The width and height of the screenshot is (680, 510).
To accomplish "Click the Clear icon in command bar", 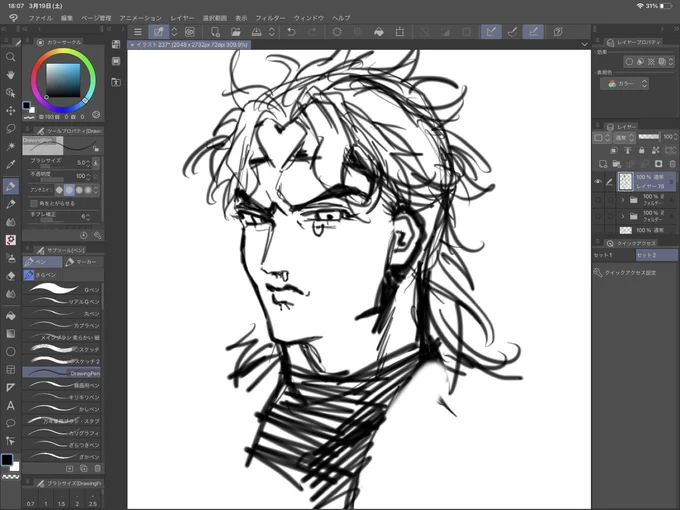I will [337, 32].
